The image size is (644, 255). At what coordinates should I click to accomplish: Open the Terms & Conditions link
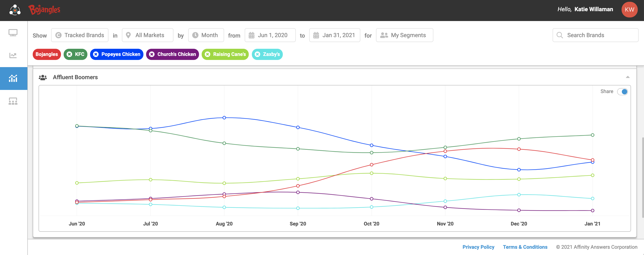tap(525, 247)
